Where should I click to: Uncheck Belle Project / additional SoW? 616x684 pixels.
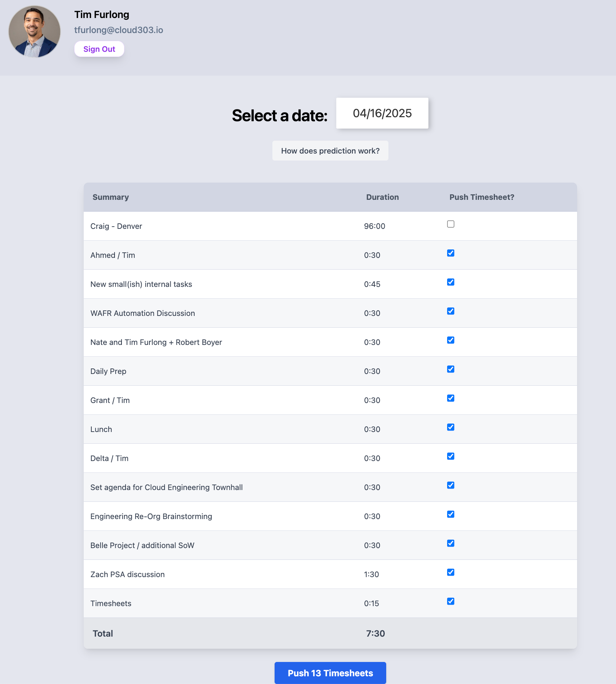point(451,543)
